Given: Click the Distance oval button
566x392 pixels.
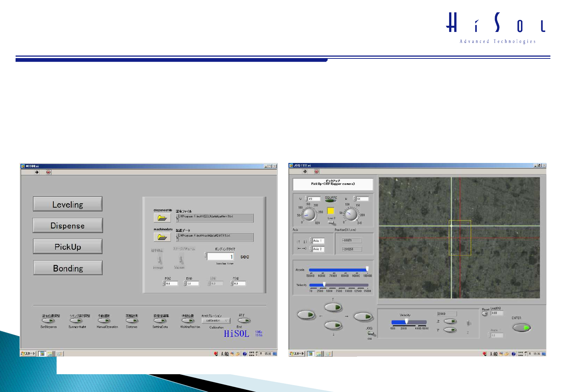Looking at the screenshot, I should [132, 320].
